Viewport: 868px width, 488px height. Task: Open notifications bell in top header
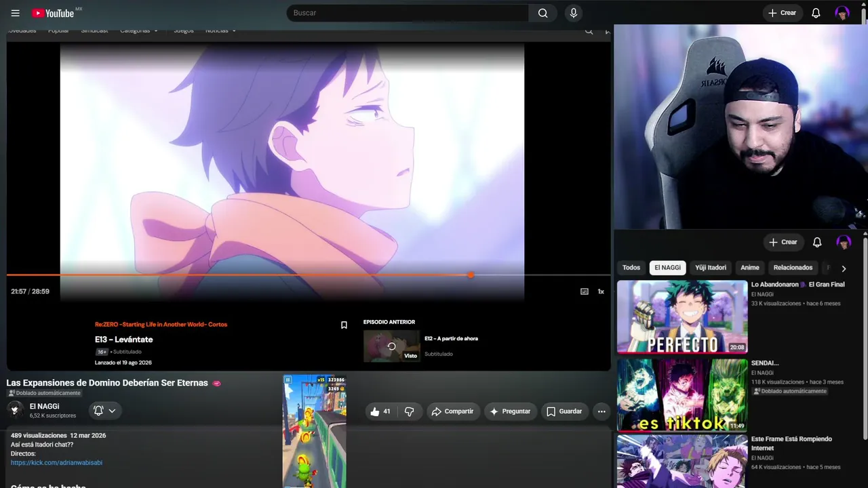point(816,13)
